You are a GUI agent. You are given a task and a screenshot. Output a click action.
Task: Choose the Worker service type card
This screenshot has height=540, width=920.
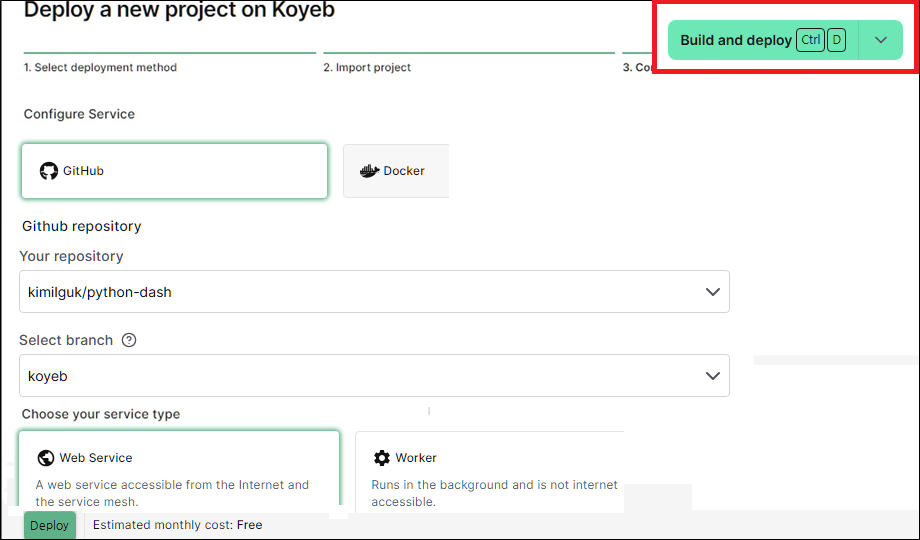[490, 470]
